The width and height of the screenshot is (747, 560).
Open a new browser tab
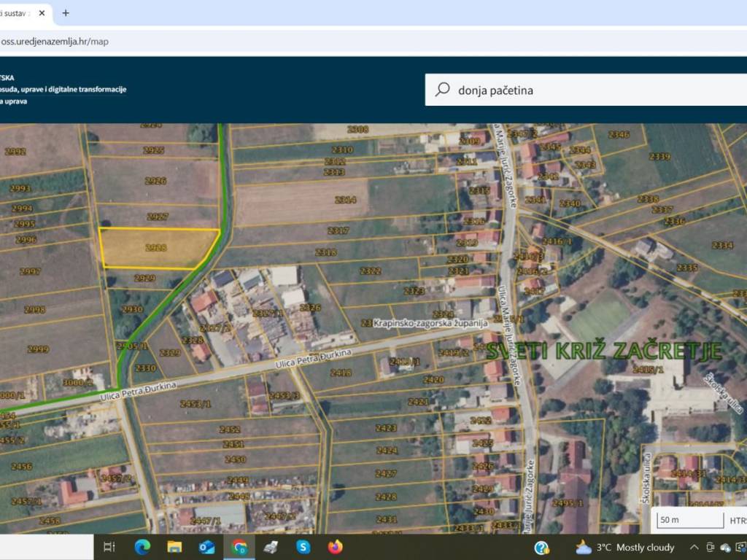click(66, 13)
